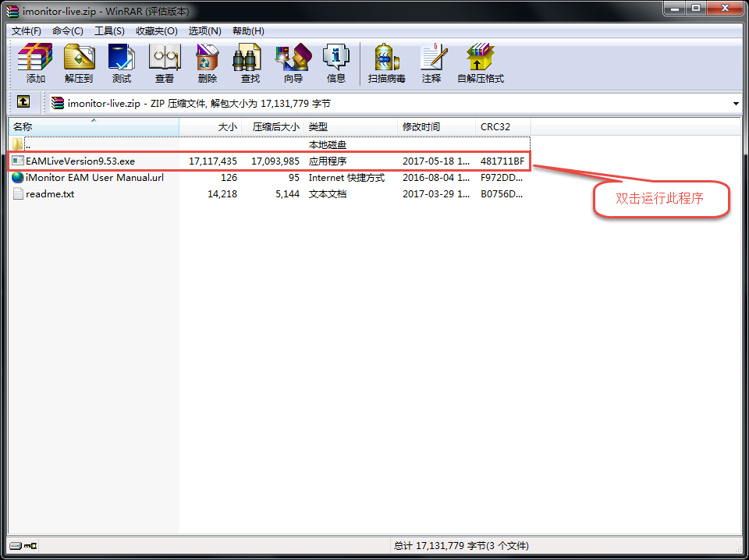Sort by 名称 column header
This screenshot has width=749, height=560.
[94, 127]
